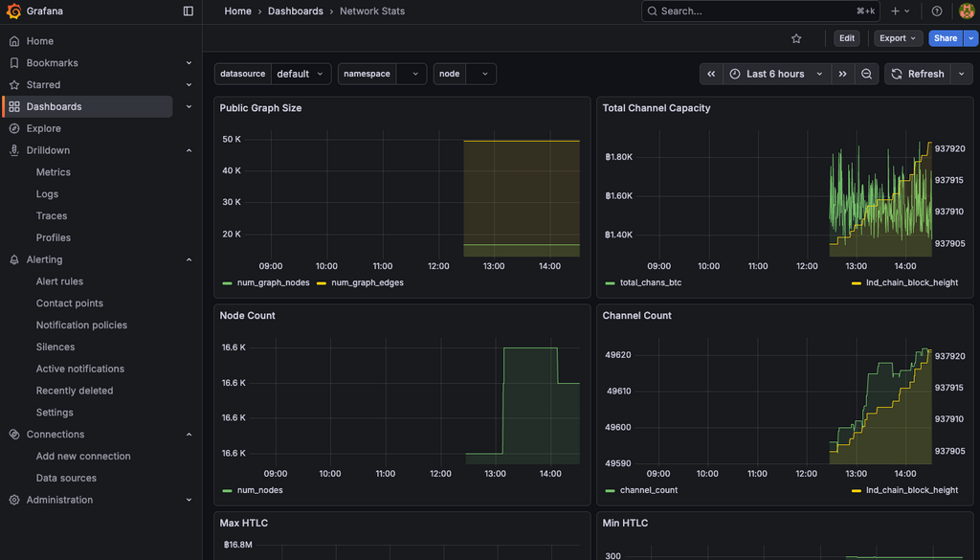Click the num_graph_edges yellow color swatch

click(x=322, y=283)
